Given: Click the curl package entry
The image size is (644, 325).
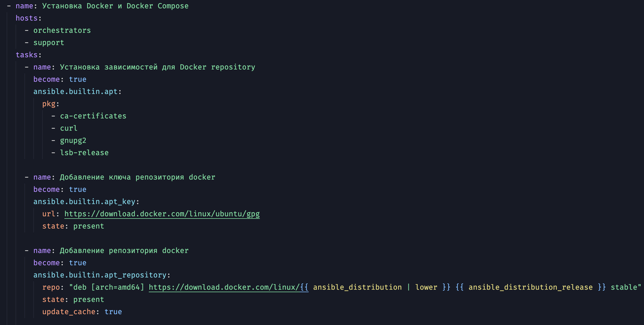Looking at the screenshot, I should (x=69, y=128).
